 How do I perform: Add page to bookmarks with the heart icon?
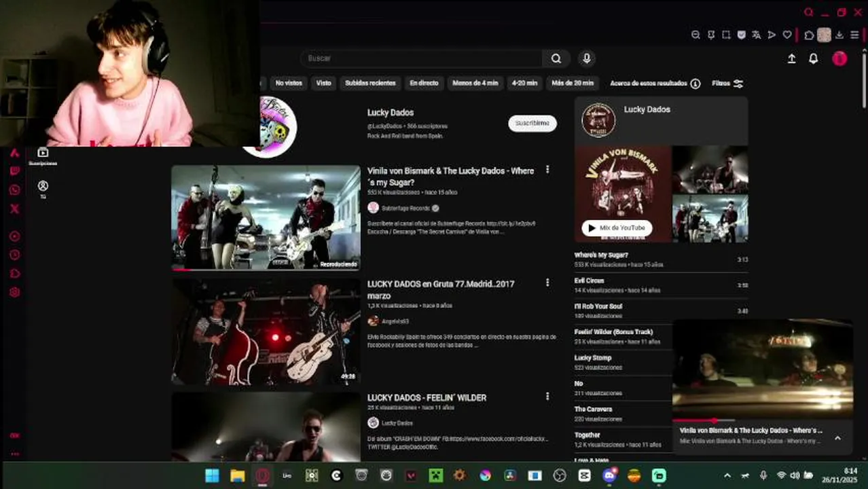(787, 35)
